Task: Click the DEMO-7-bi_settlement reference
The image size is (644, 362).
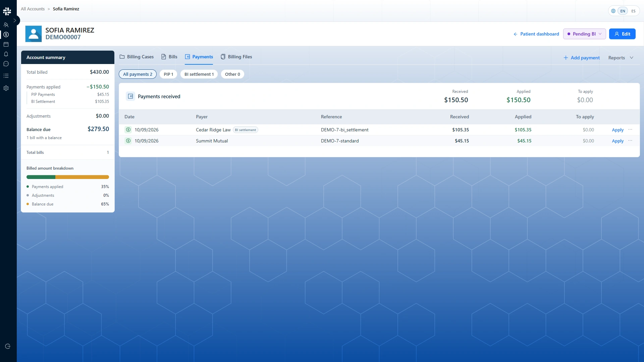Action: pyautogui.click(x=344, y=130)
